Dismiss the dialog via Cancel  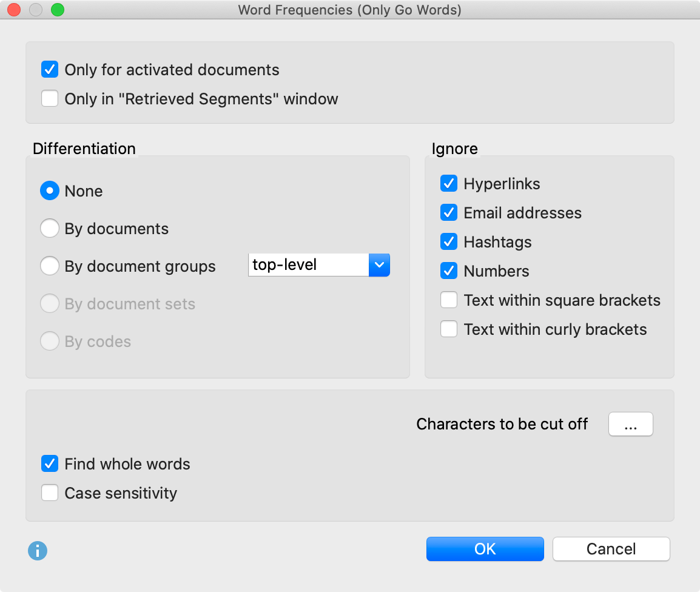click(611, 549)
